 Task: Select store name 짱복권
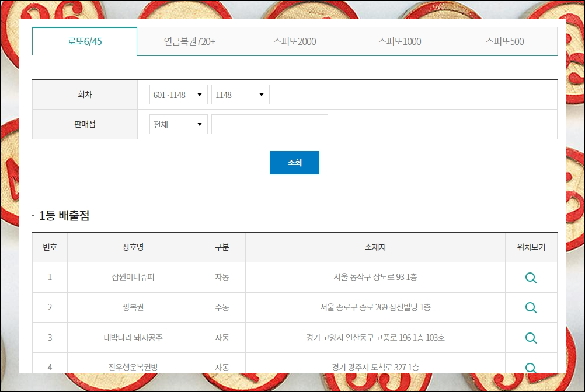[x=133, y=307]
